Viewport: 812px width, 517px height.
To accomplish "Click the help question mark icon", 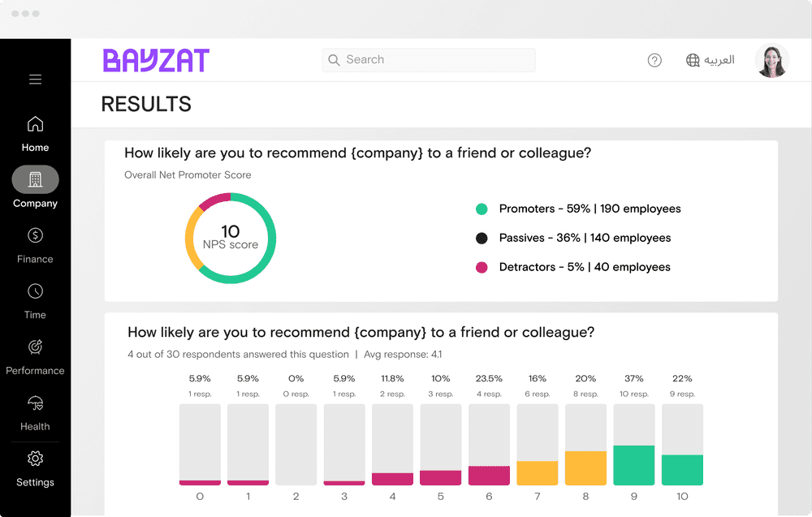I will 654,60.
